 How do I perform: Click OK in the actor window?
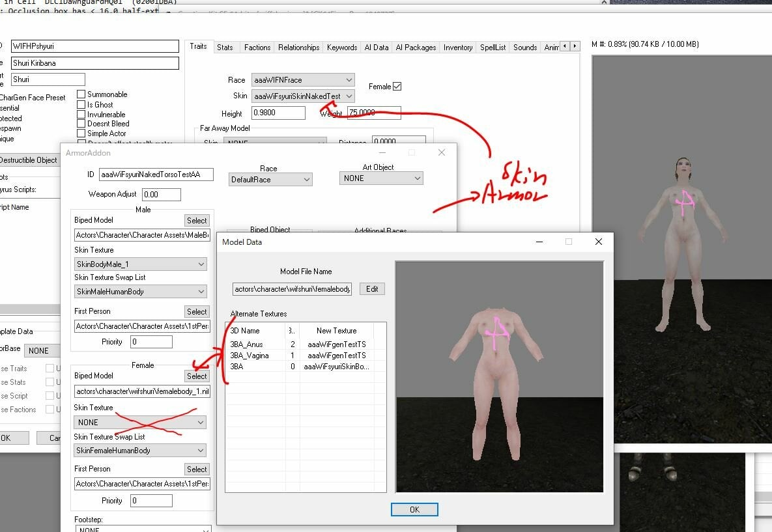(14, 438)
